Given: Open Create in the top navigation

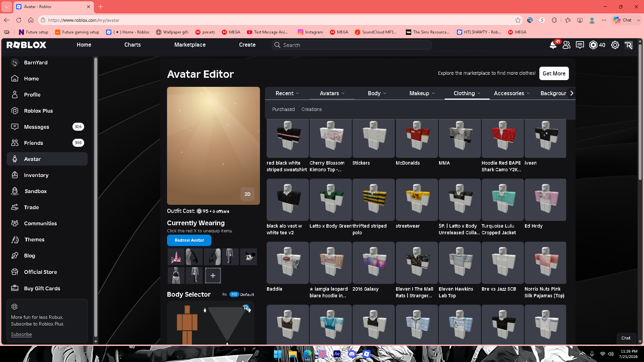Looking at the screenshot, I should point(247,45).
